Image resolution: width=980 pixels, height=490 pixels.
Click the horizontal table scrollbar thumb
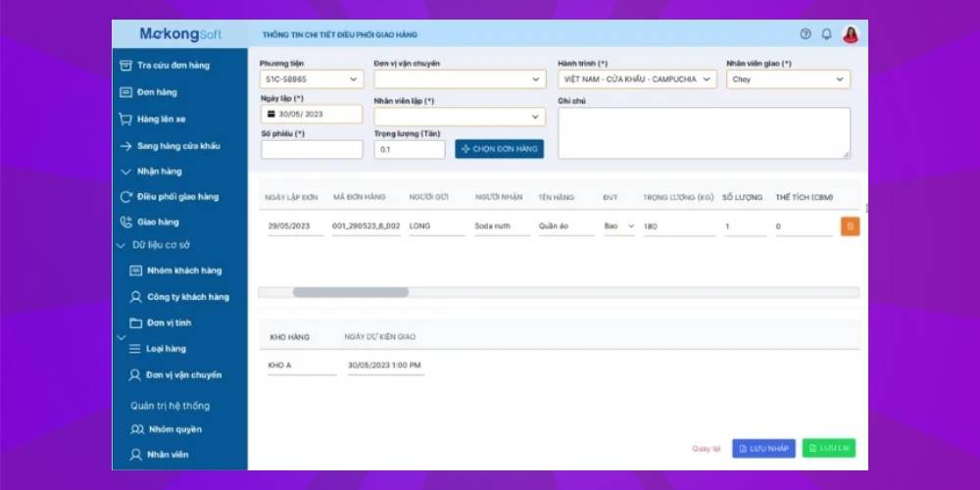tap(350, 292)
